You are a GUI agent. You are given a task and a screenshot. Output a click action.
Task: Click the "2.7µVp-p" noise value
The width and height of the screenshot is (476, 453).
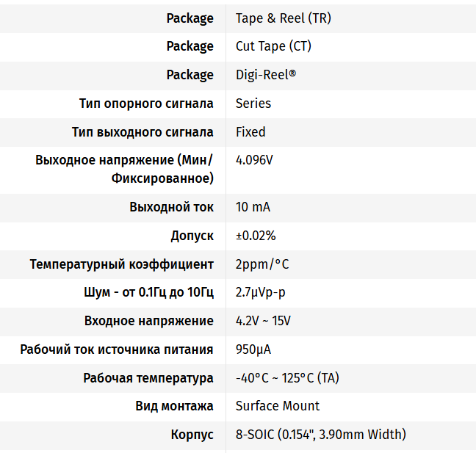(x=261, y=292)
